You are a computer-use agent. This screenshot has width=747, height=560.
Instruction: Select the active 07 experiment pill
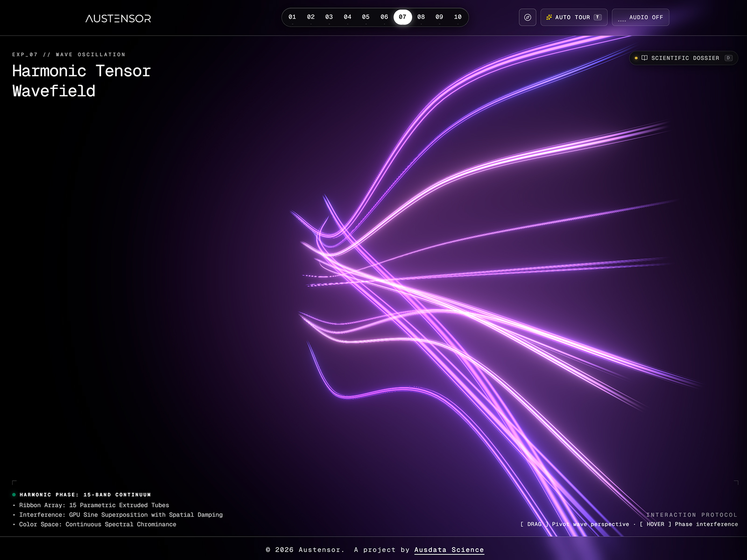pyautogui.click(x=402, y=17)
